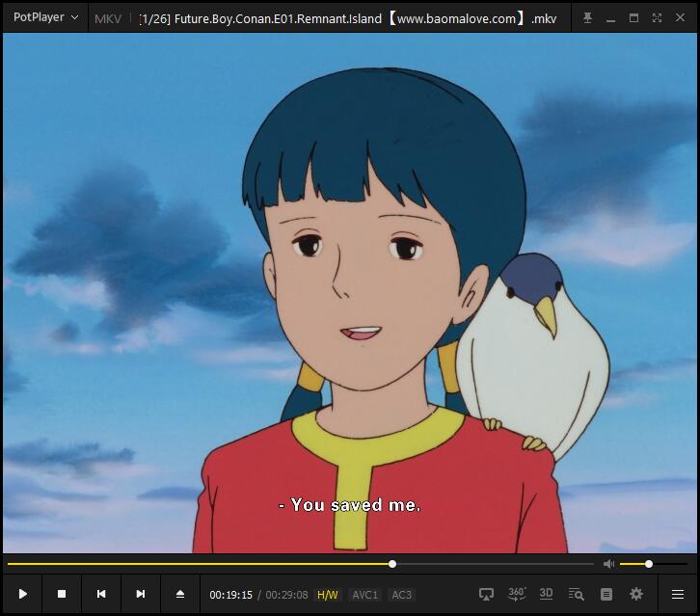Click the yellow seek bar progress
700x616 pixels.
(200, 564)
